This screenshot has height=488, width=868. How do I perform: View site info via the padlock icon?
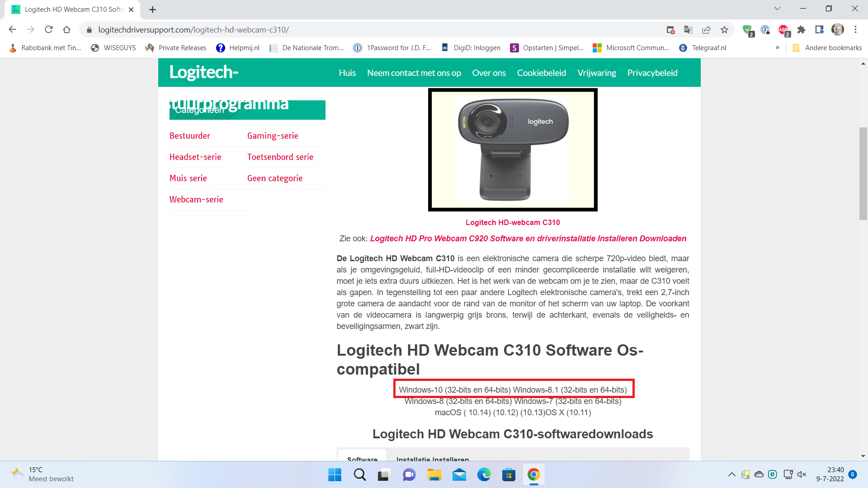pos(89,30)
